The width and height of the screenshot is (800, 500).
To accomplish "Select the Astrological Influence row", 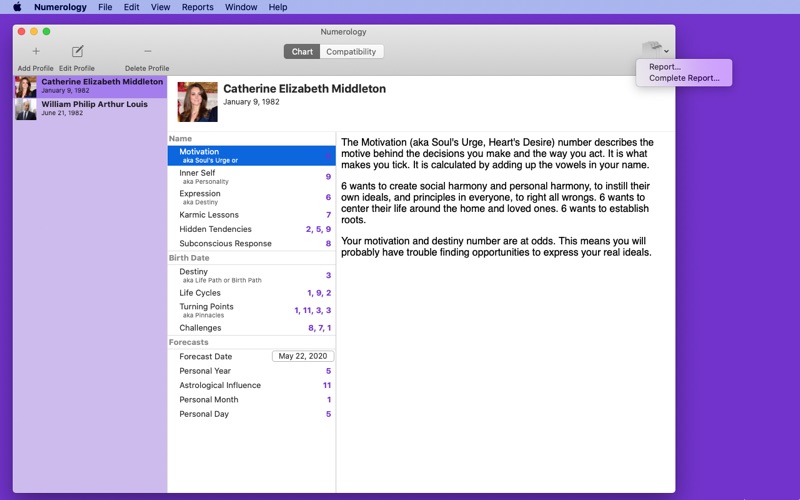I will click(x=252, y=385).
